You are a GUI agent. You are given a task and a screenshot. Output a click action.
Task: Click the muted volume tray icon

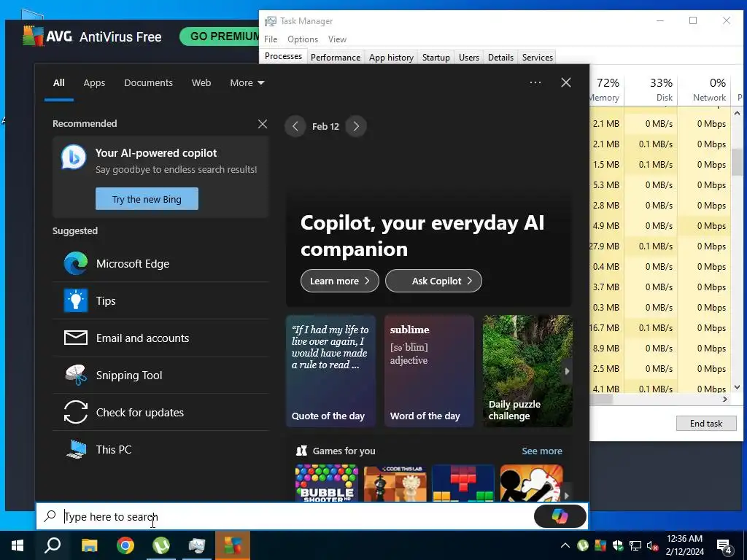(652, 545)
